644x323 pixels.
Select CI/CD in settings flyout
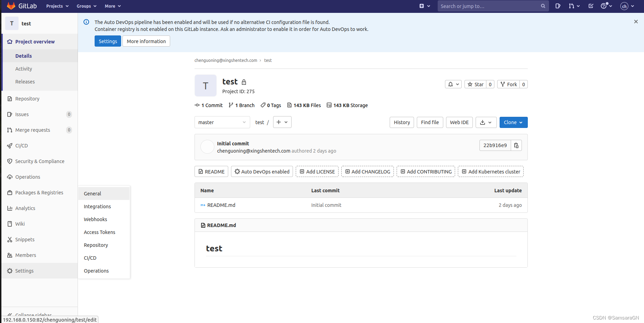[104, 258]
